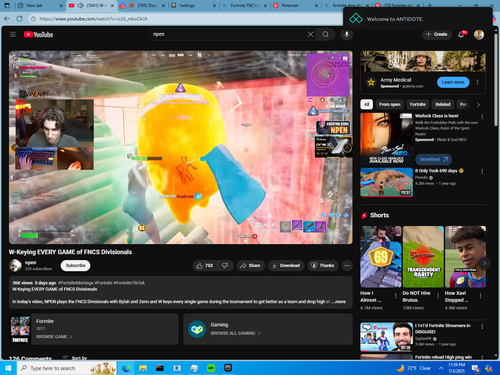500x375 pixels.
Task: Open the 'How Xavi Stopped' short
Action: pyautogui.click(x=465, y=257)
